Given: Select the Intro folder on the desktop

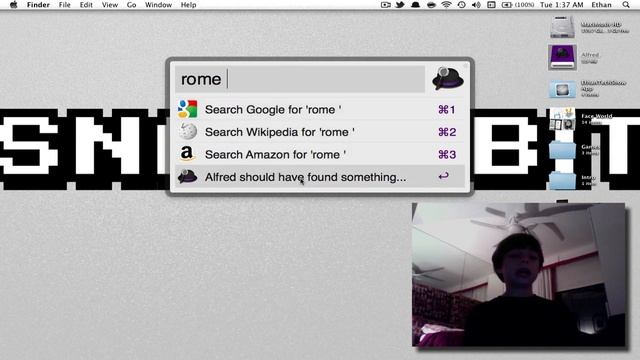Looking at the screenshot, I should click(x=562, y=180).
